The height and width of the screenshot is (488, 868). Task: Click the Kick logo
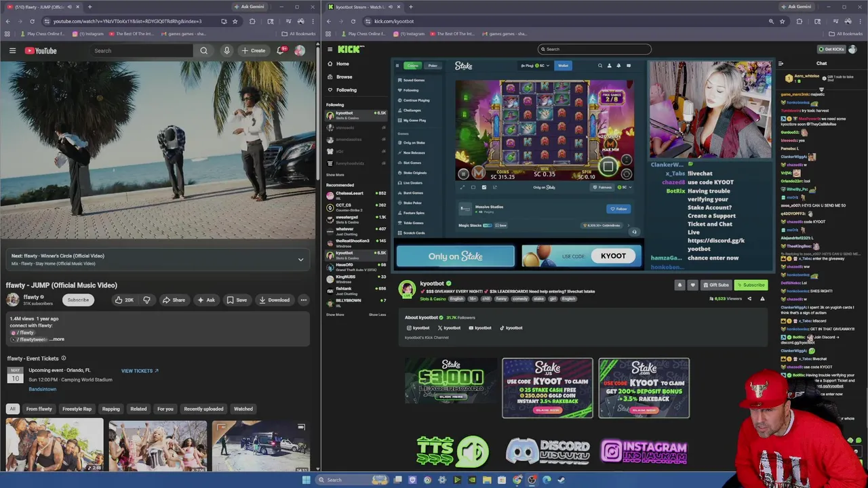(351, 49)
